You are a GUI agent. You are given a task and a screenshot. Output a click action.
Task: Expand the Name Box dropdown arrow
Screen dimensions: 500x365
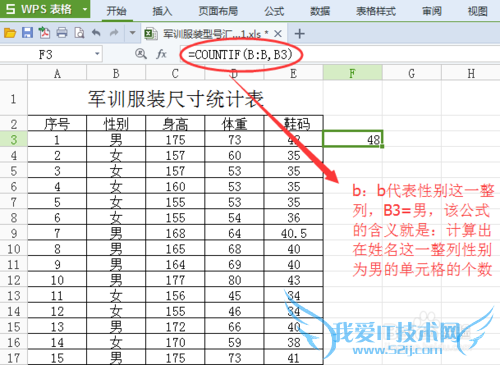point(97,54)
